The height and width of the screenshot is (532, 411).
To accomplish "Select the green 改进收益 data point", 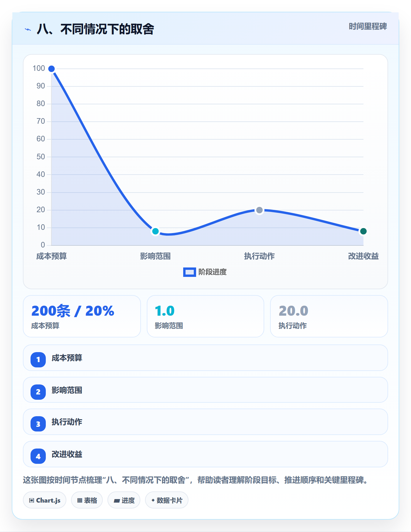I will [x=363, y=231].
